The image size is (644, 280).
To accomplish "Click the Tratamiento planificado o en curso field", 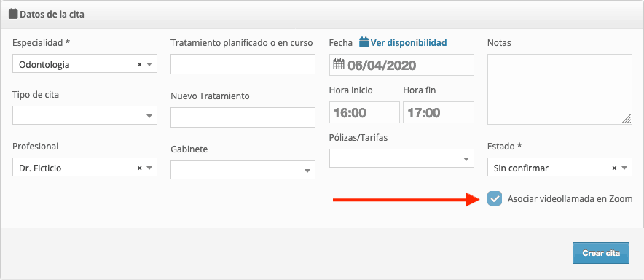I will click(x=243, y=64).
